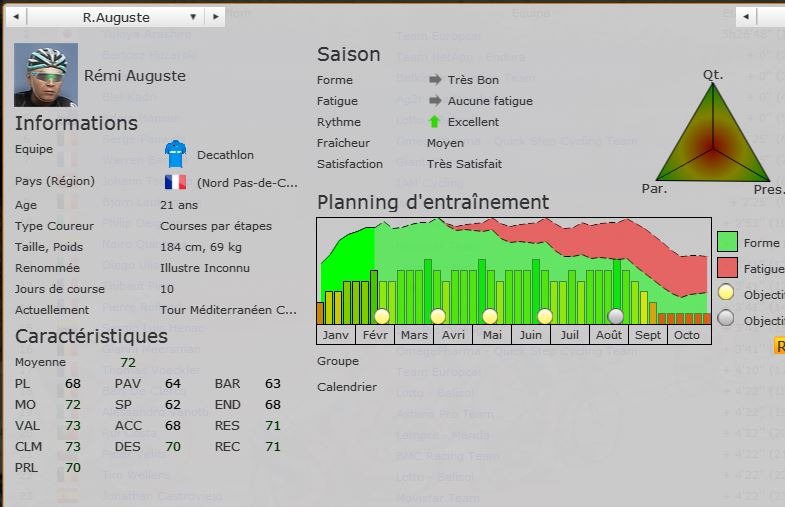Click the grey Forme trend arrow

tap(435, 80)
